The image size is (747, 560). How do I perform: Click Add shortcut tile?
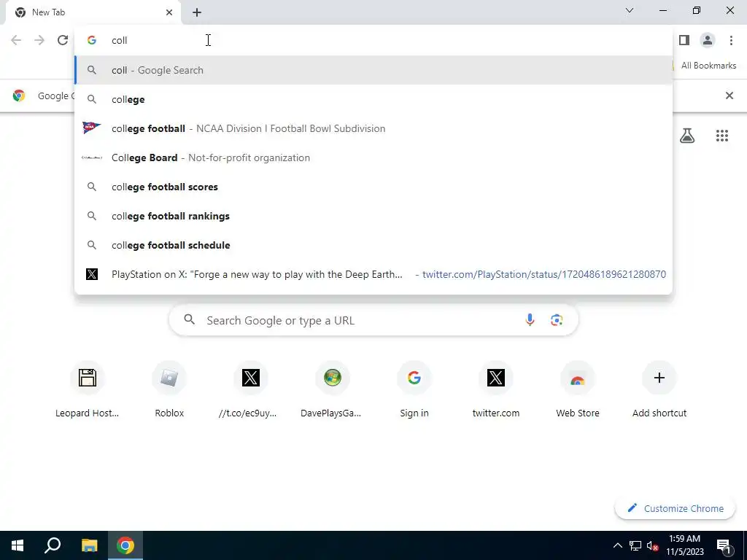click(659, 389)
